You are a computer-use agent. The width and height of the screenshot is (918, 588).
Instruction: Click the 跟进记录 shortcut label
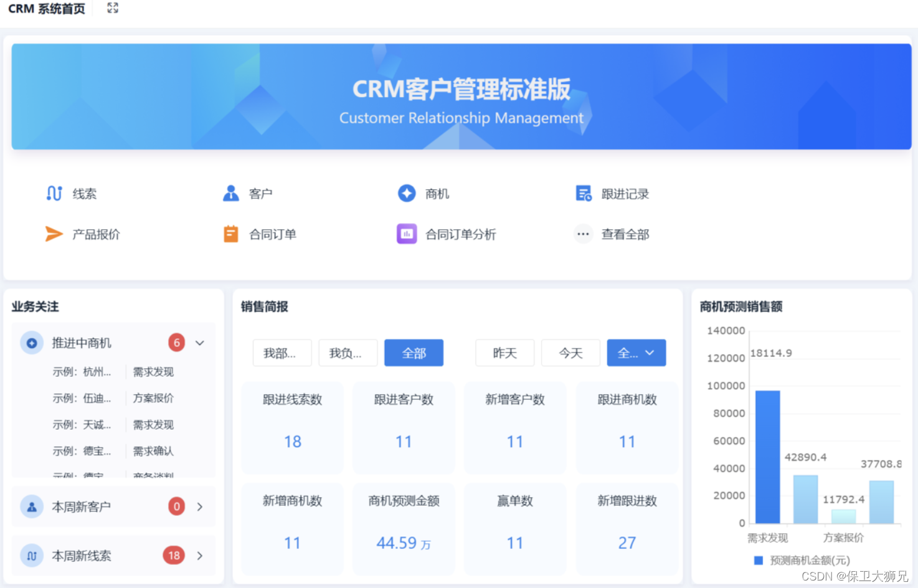tap(625, 194)
